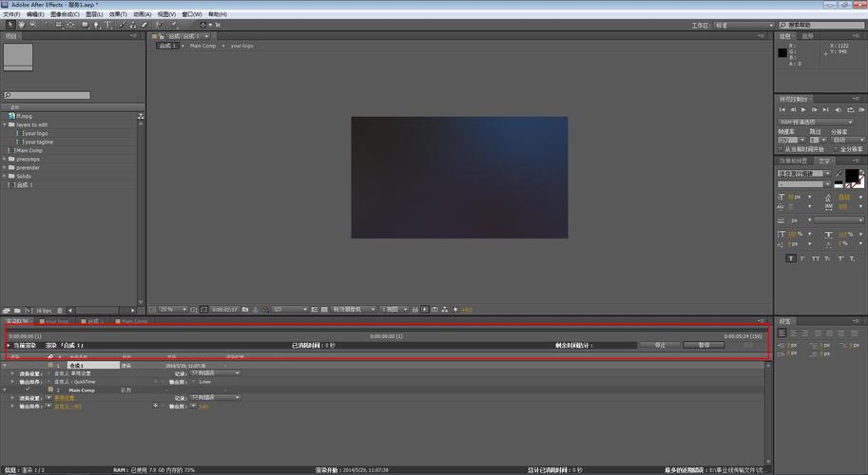Select the Selection arrow tool
The width and height of the screenshot is (868, 475).
coord(10,25)
